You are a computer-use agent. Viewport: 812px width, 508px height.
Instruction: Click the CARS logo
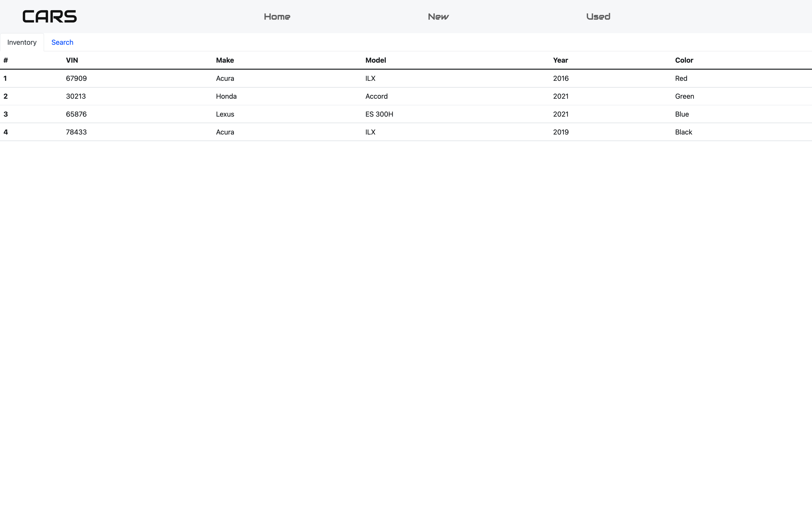[x=50, y=16]
